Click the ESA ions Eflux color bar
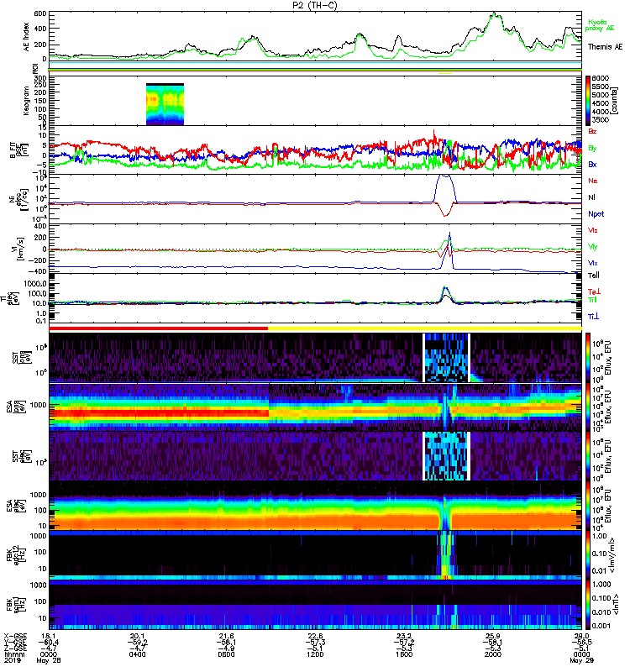Image resolution: width=630 pixels, height=672 pixels. point(588,407)
